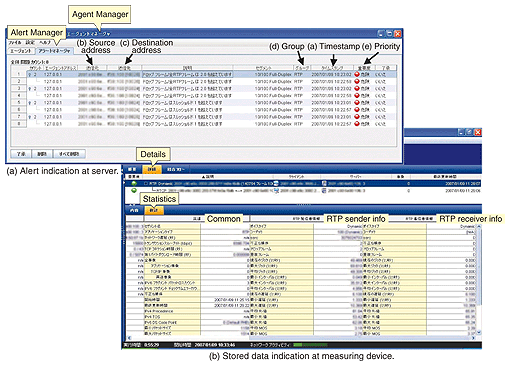Screen dimensions: 510x366
Task: Click the 削除 delete button
Action: click(x=42, y=154)
